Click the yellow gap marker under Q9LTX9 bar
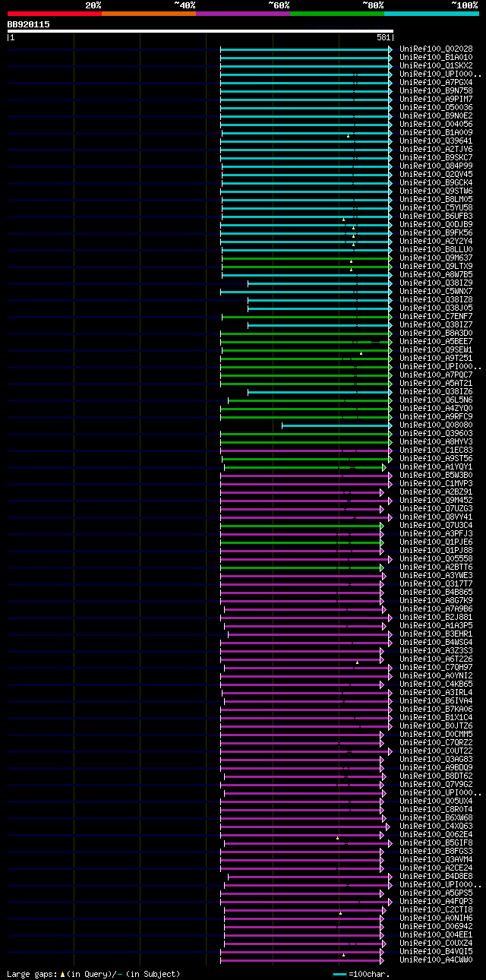This screenshot has width=486, height=980. click(x=351, y=270)
